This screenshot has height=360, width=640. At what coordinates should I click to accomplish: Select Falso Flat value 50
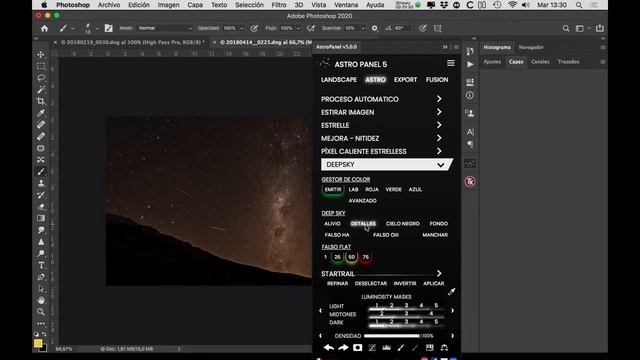coord(351,257)
